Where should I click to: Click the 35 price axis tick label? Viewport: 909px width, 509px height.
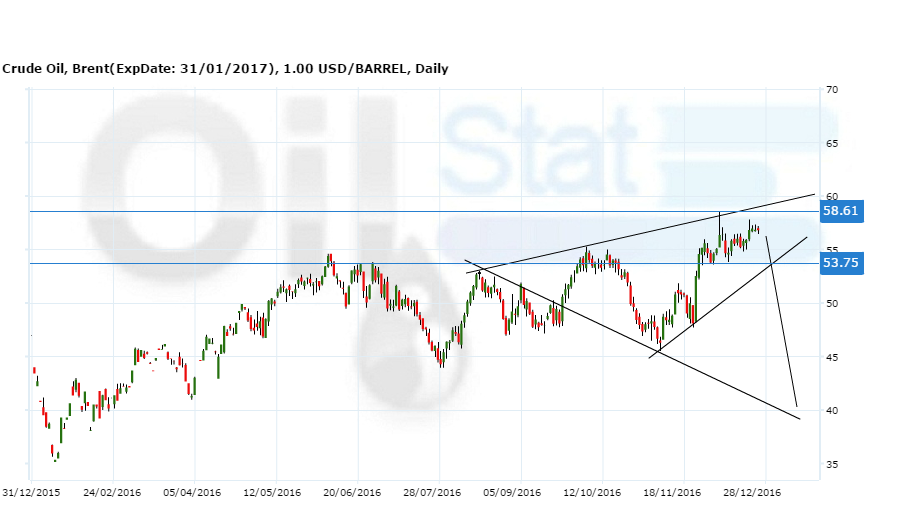pyautogui.click(x=831, y=464)
